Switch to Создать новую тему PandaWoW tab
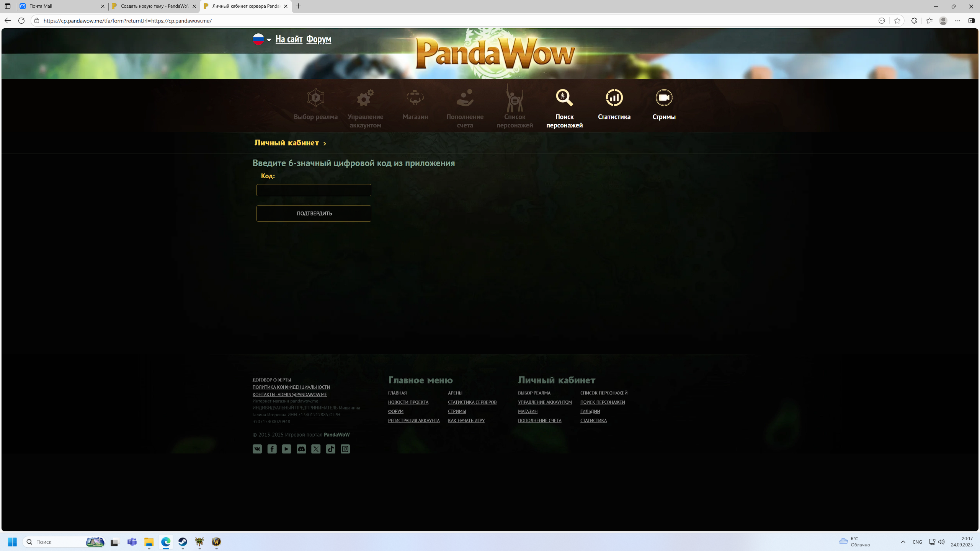This screenshot has height=551, width=980. (154, 6)
